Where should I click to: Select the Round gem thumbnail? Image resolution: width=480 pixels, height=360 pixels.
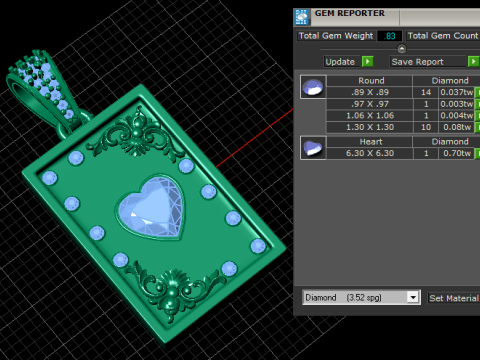[313, 87]
